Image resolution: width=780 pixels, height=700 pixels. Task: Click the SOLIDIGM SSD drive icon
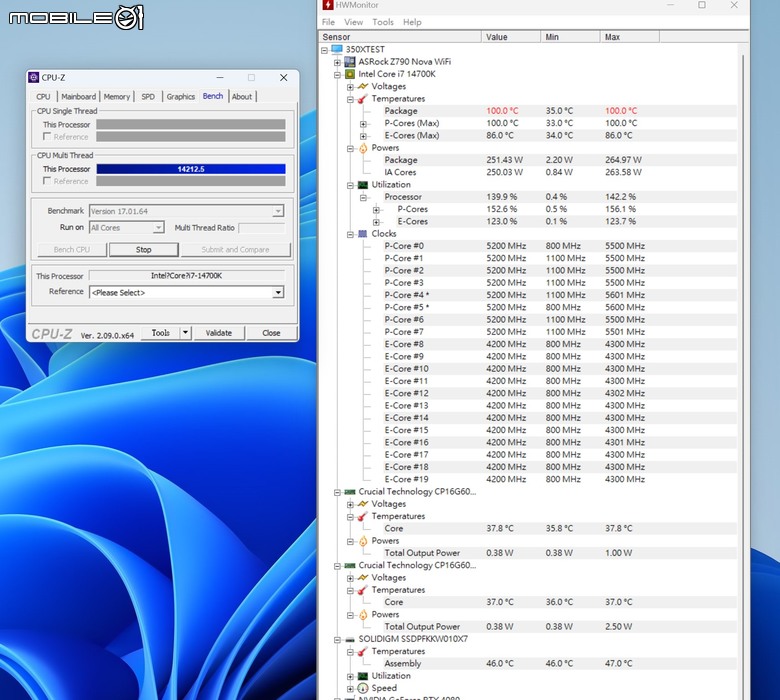pyautogui.click(x=350, y=639)
